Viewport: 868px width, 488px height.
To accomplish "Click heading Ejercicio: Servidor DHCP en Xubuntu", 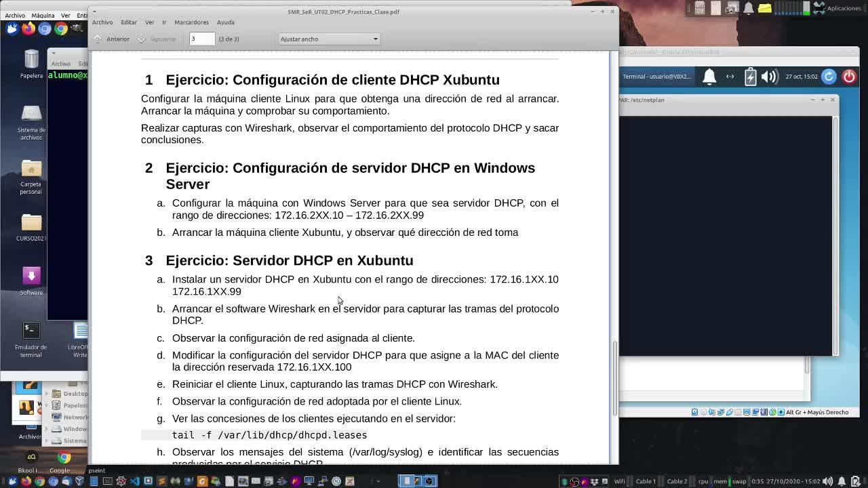I will [x=290, y=261].
